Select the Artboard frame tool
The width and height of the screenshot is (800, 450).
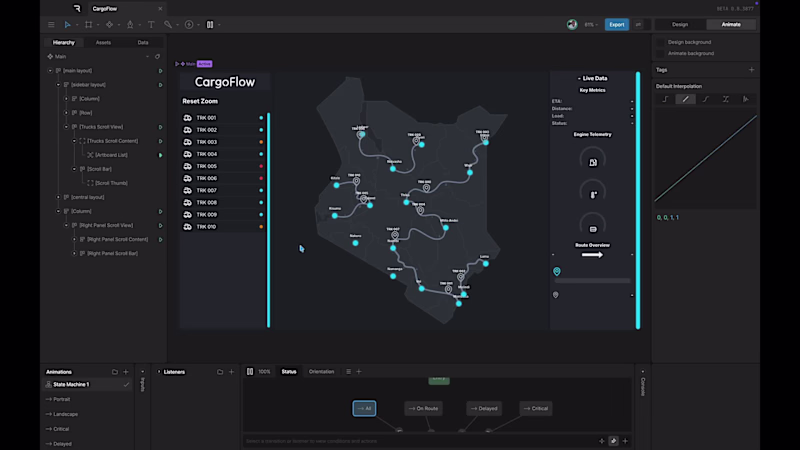[88, 24]
